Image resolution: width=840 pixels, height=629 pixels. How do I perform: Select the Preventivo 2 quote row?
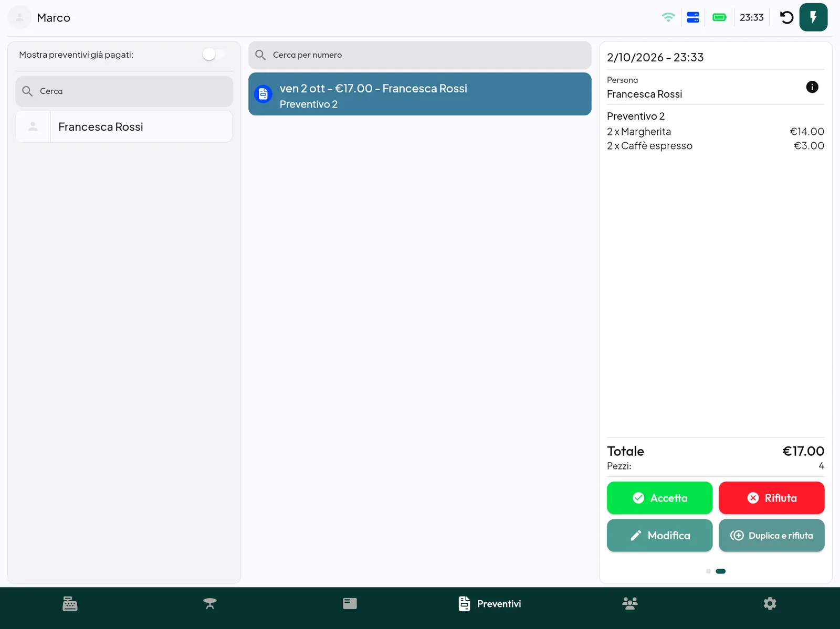click(x=419, y=94)
